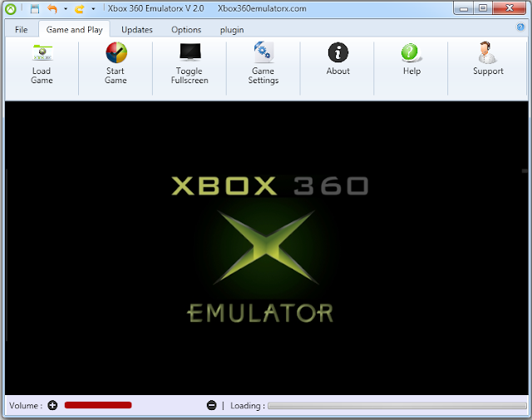Image resolution: width=532 pixels, height=420 pixels.
Task: Contact Support via headset person icon
Action: pos(487,52)
